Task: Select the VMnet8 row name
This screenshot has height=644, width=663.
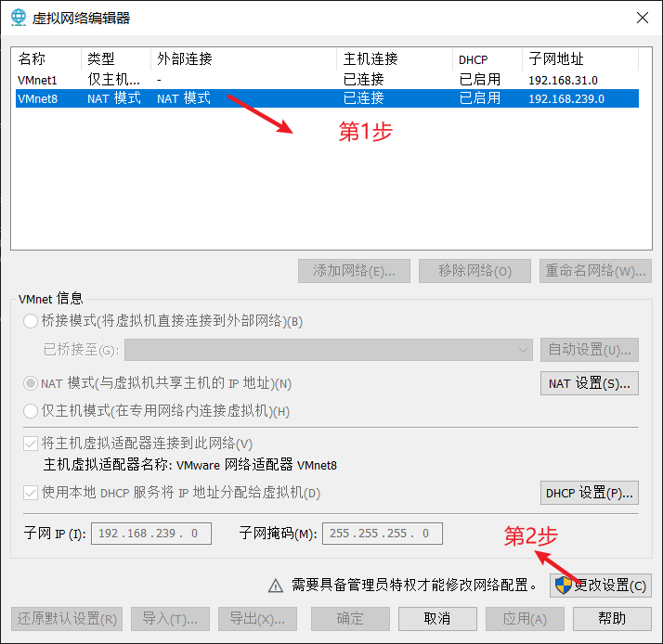Action: point(38,98)
